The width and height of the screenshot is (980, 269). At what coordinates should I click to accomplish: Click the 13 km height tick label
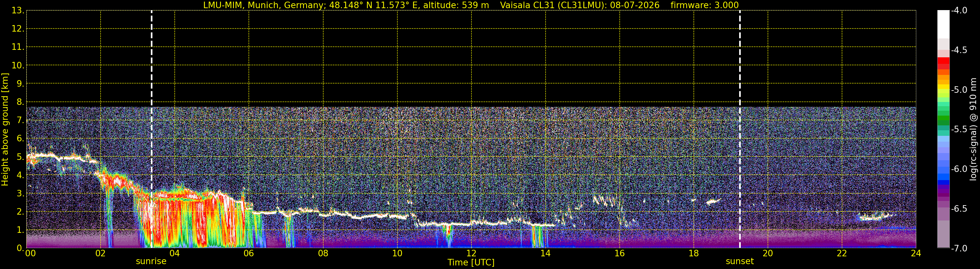tap(17, 11)
